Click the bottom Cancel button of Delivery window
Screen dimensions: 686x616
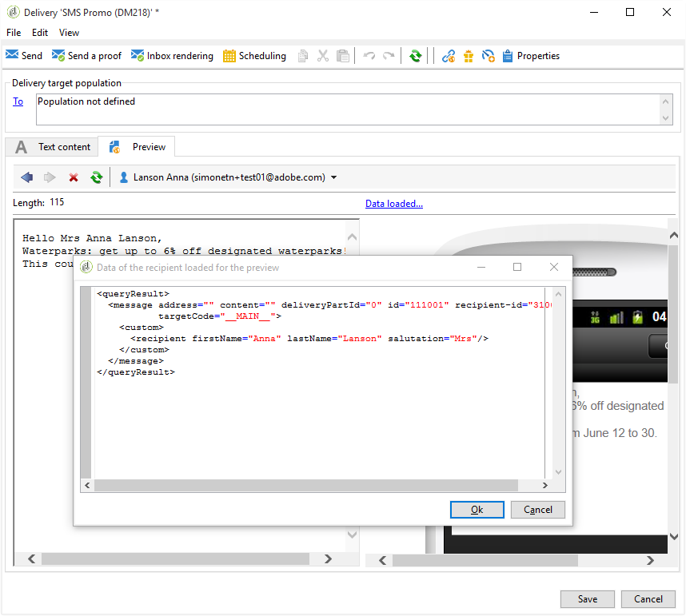click(648, 599)
